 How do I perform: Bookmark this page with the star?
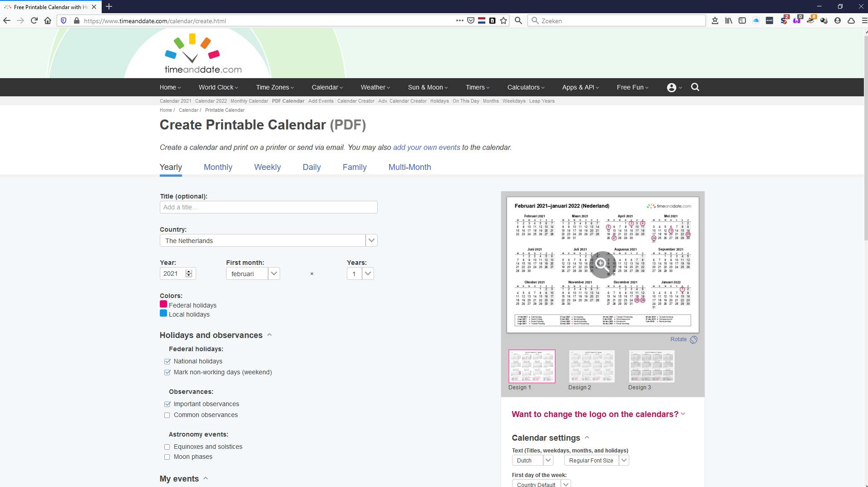[x=503, y=20]
